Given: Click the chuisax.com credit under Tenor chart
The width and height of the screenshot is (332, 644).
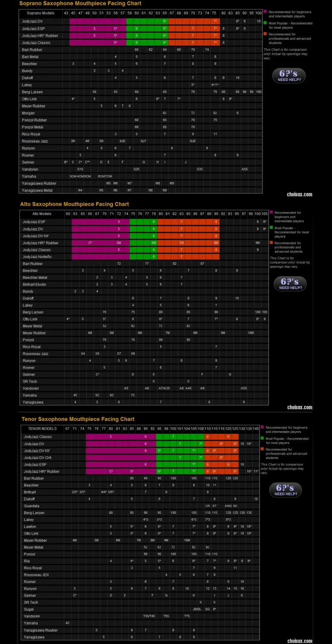Looking at the screenshot, I should tap(300, 641).
